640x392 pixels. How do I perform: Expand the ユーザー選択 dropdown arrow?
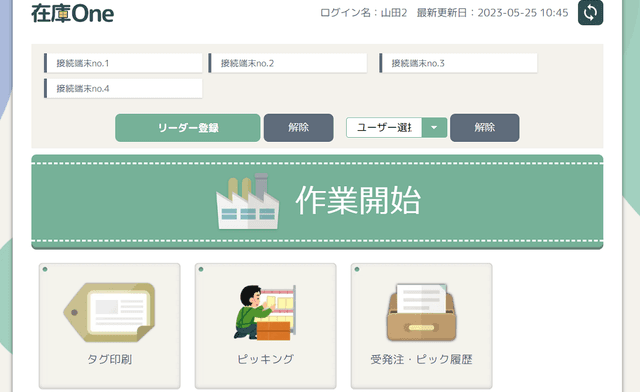pos(434,128)
